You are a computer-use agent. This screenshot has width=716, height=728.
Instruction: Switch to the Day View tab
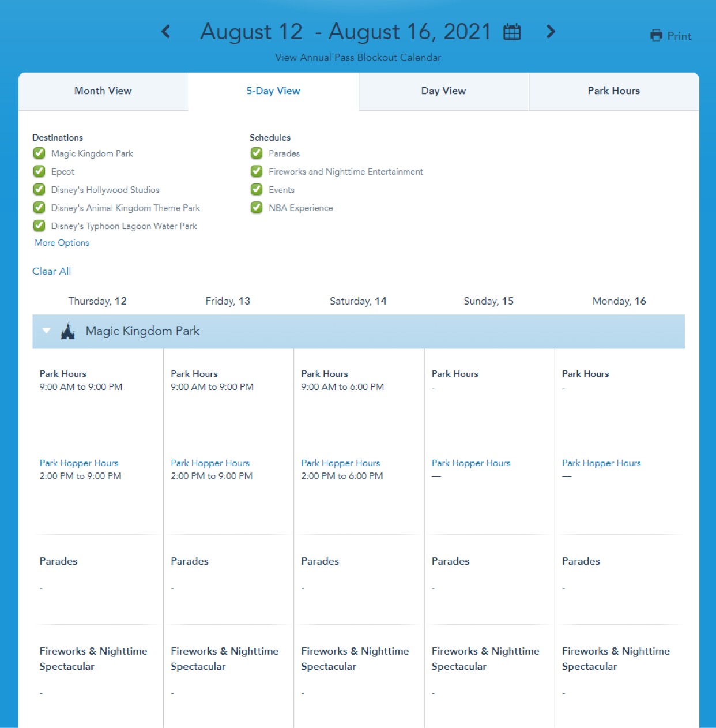point(443,91)
